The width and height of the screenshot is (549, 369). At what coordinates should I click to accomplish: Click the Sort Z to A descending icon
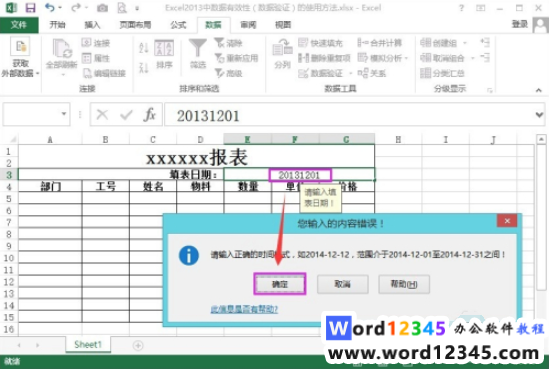(x=144, y=67)
